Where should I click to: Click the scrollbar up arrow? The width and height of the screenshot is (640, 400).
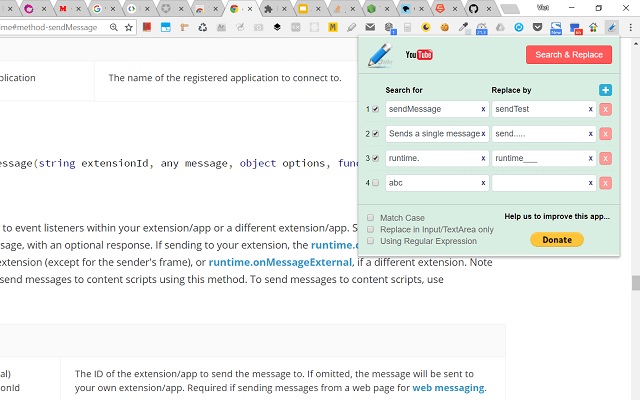point(636,42)
